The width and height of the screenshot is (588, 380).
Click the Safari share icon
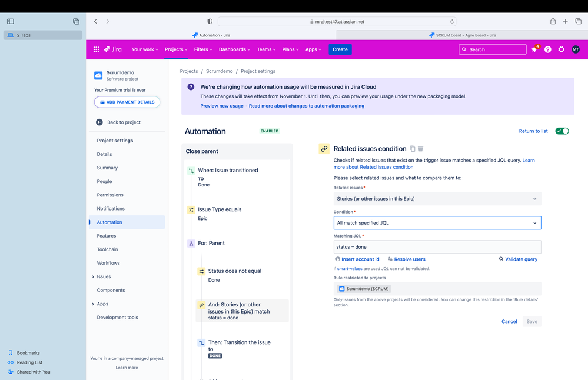[553, 21]
